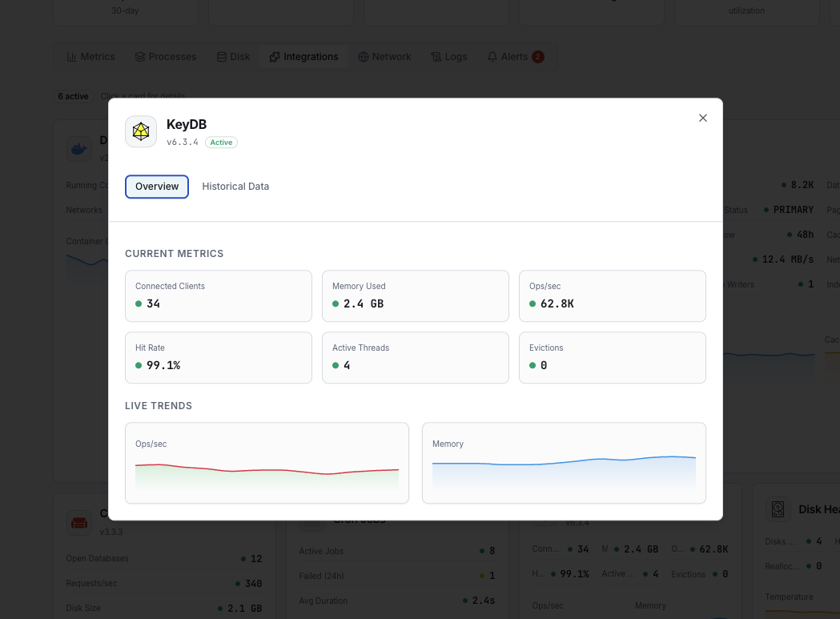Select the Overview tab
Viewport: 840px width, 619px height.
(x=156, y=186)
